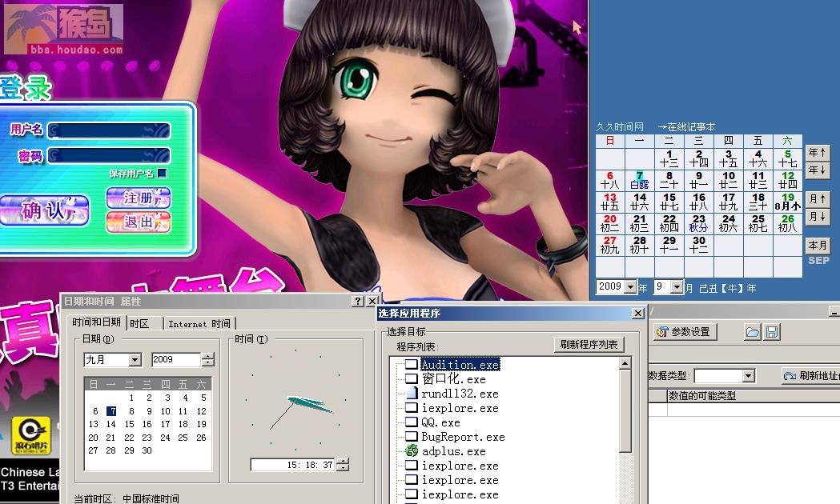Select QQ.exe in program list
840x504 pixels.
(x=440, y=422)
